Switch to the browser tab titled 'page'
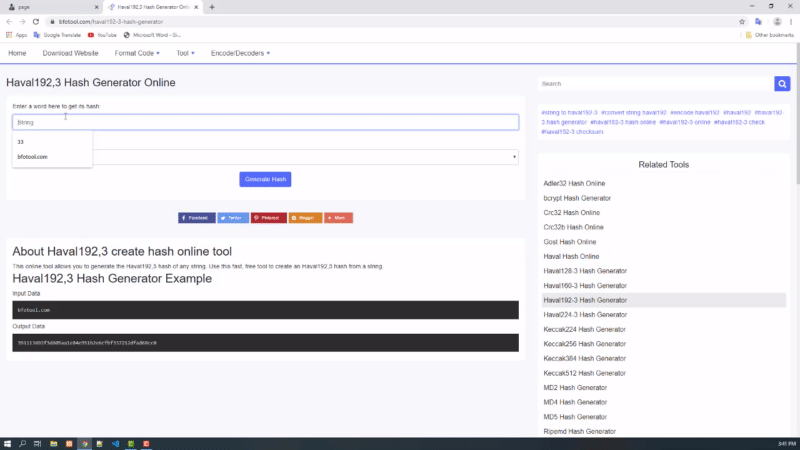 tap(50, 6)
